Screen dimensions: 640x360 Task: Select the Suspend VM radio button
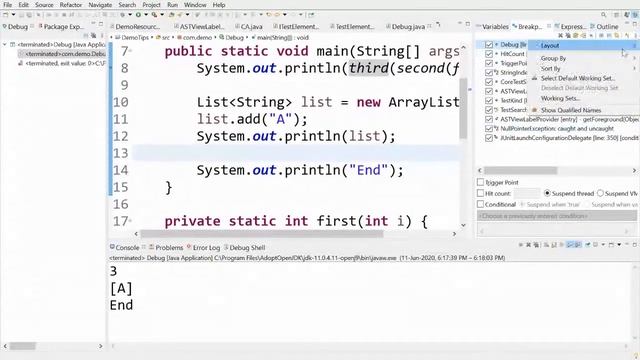(600, 193)
